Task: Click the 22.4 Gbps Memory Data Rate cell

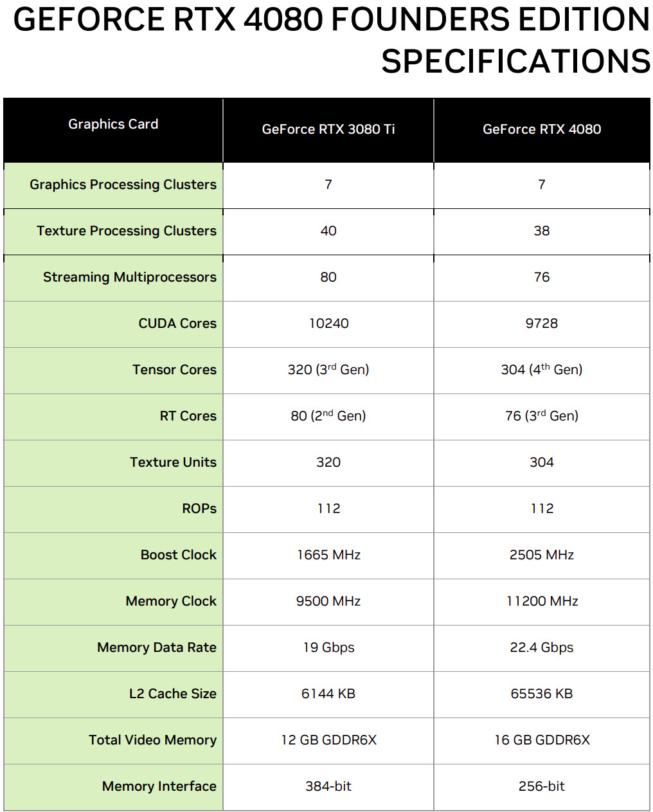Action: (542, 647)
